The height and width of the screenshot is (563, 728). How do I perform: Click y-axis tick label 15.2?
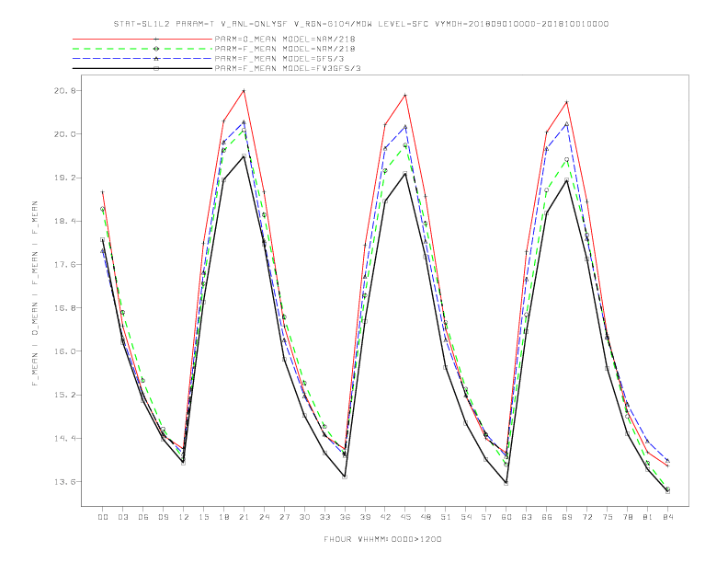point(64,396)
